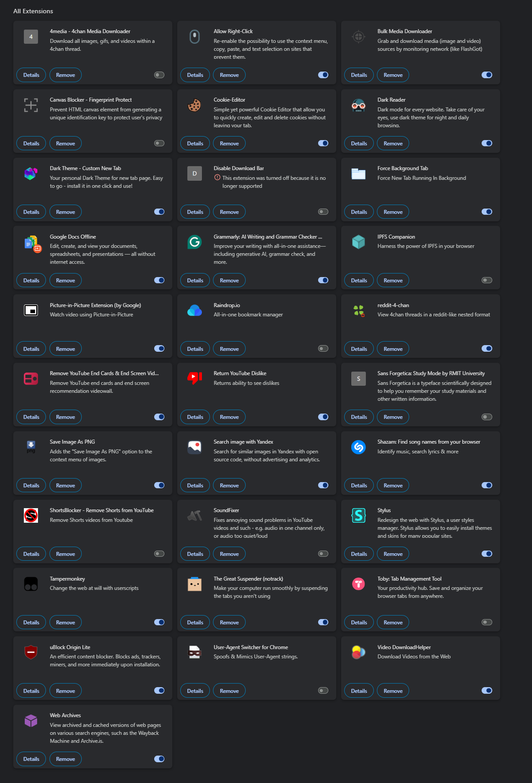Click the Grammarly G icon
Screen dimensions: 532x783
[194, 242]
